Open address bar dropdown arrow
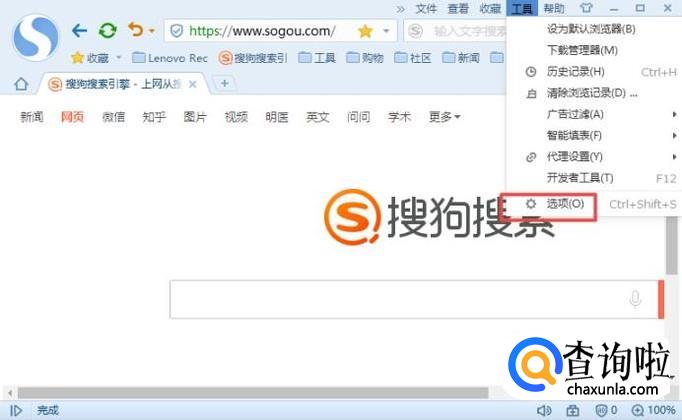 (386, 31)
